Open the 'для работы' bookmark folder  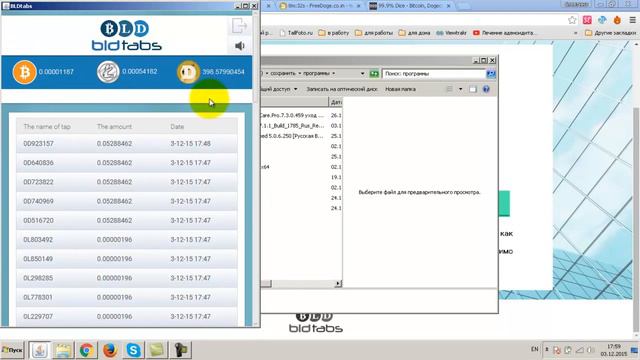(374, 33)
